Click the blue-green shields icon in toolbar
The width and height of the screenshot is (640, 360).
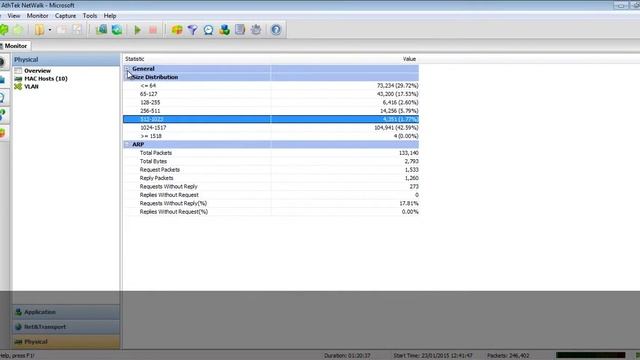coord(224,30)
